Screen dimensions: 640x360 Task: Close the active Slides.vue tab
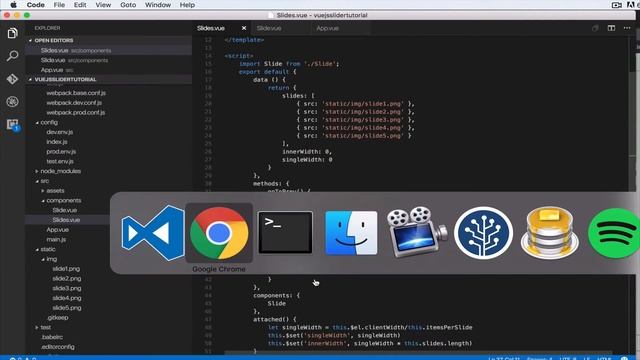(x=244, y=28)
